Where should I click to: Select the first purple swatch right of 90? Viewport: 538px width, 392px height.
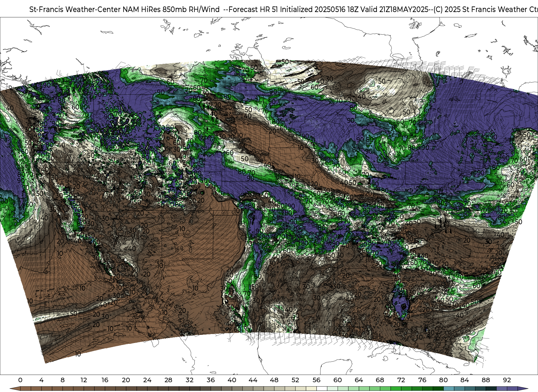(x=502, y=389)
